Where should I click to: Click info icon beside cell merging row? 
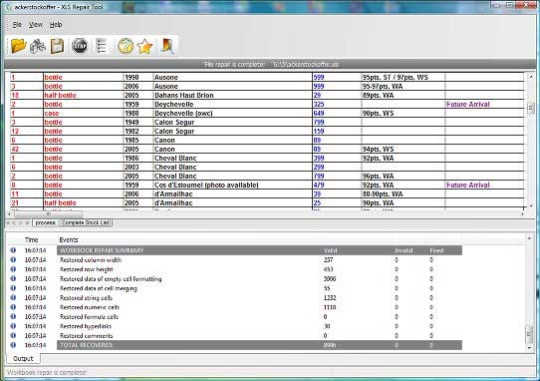tap(13, 288)
